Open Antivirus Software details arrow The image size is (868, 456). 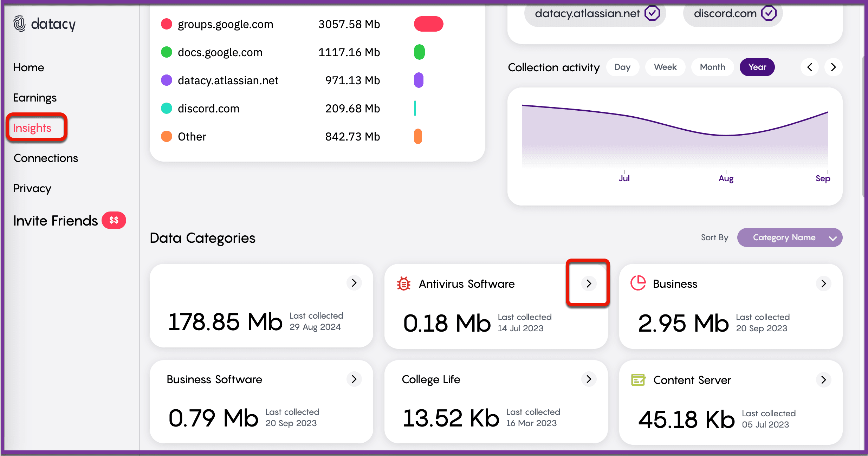click(589, 284)
